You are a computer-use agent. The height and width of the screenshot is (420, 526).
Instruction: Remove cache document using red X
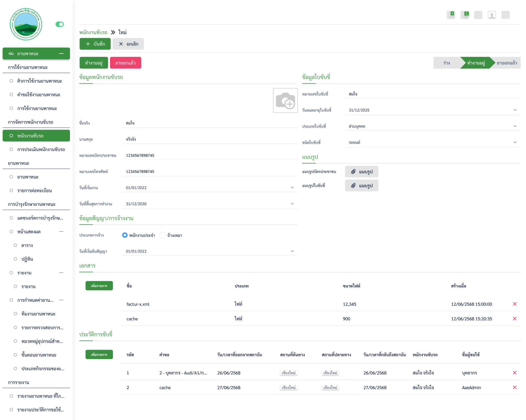pos(514,319)
